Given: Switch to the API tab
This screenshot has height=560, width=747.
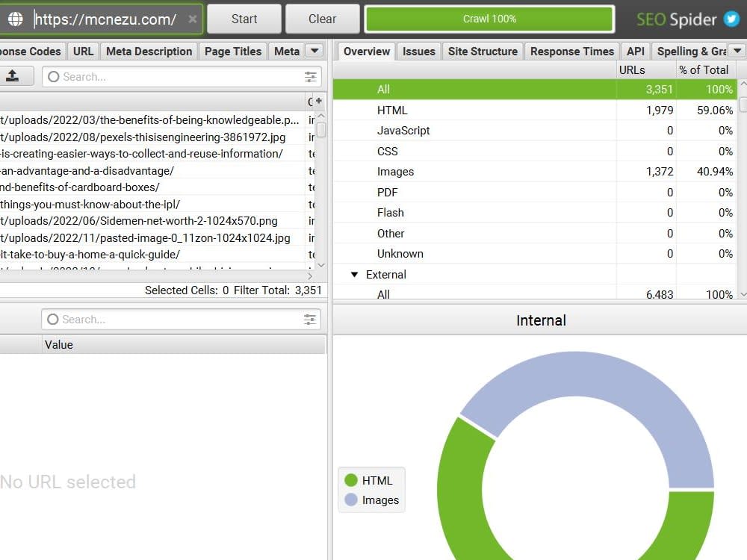Looking at the screenshot, I should [x=636, y=51].
